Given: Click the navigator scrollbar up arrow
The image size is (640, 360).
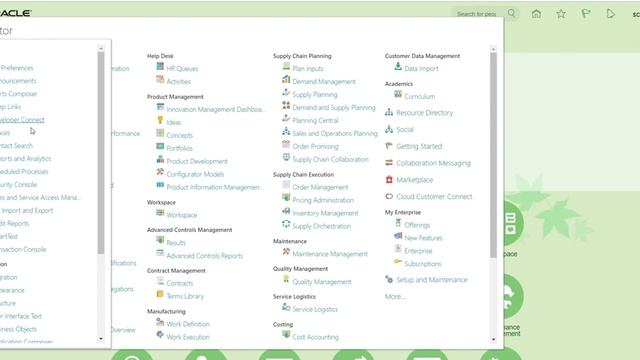Looking at the screenshot, I should click(x=493, y=49).
